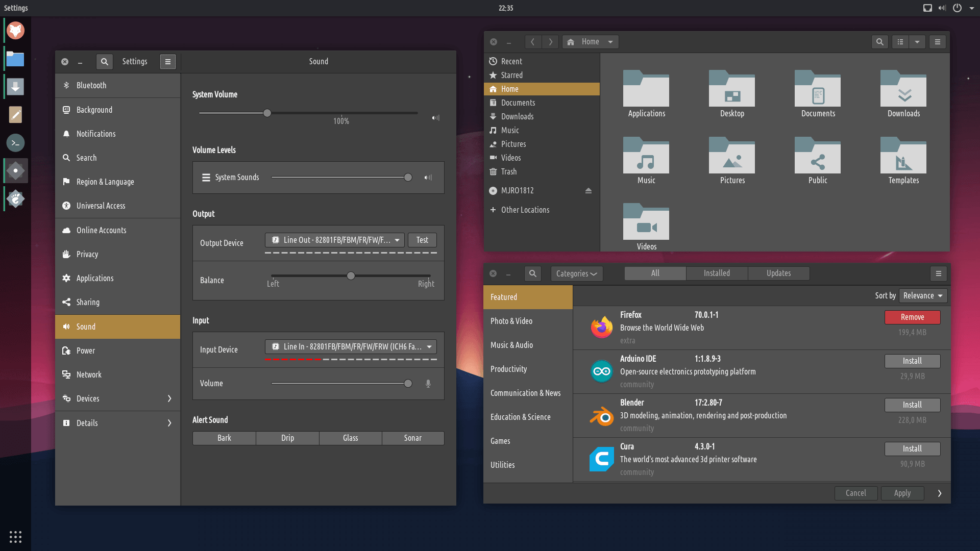980x551 pixels.
Task: Mute input via microphone icon
Action: (428, 384)
